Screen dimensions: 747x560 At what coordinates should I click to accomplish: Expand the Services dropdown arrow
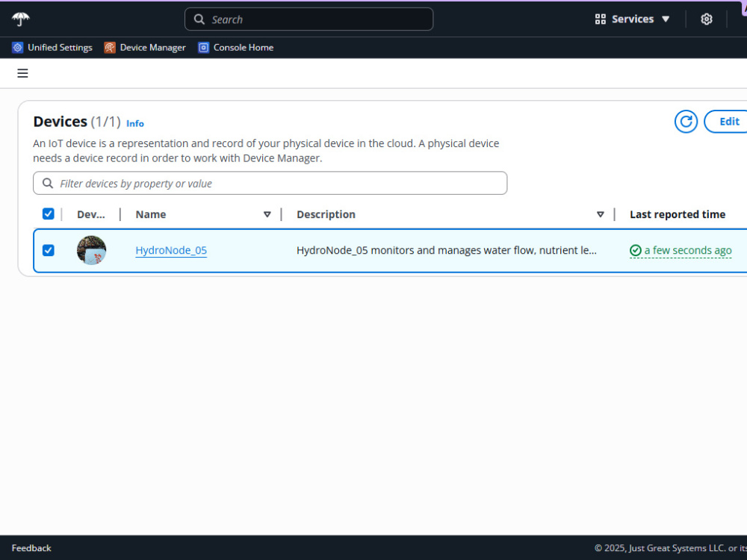pyautogui.click(x=666, y=19)
